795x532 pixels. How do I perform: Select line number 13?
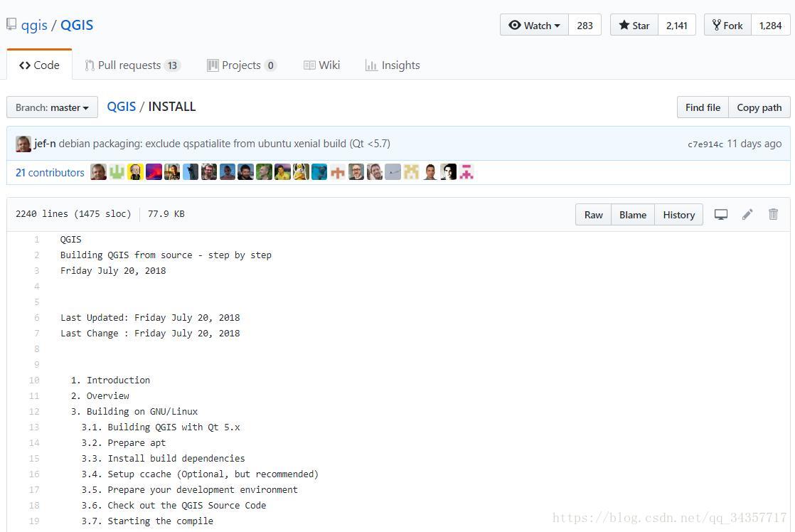pyautogui.click(x=34, y=427)
